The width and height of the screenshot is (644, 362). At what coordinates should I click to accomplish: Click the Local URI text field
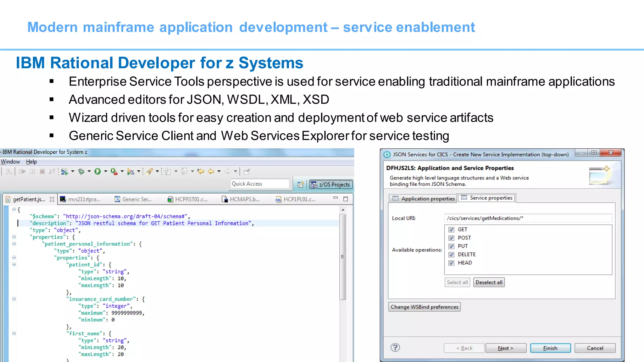tap(528, 218)
